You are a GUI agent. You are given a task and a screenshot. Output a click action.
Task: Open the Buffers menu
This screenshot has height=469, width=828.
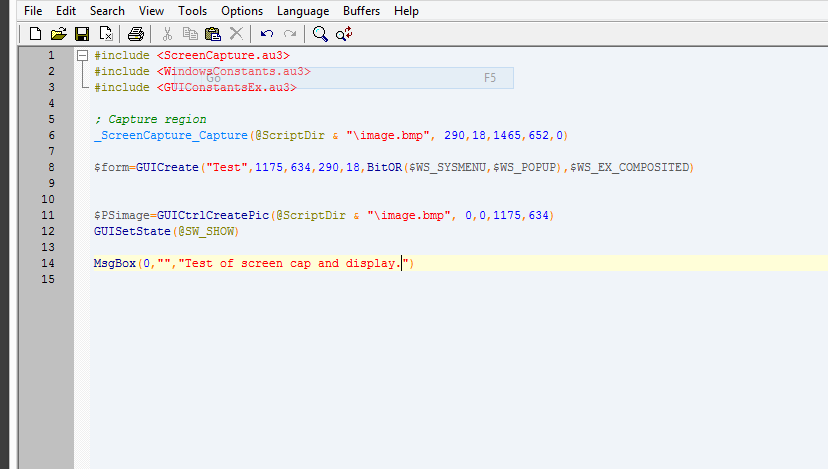(361, 11)
